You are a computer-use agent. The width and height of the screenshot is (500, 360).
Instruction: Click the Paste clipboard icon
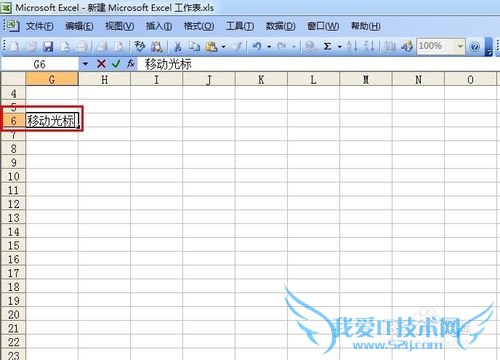point(211,46)
